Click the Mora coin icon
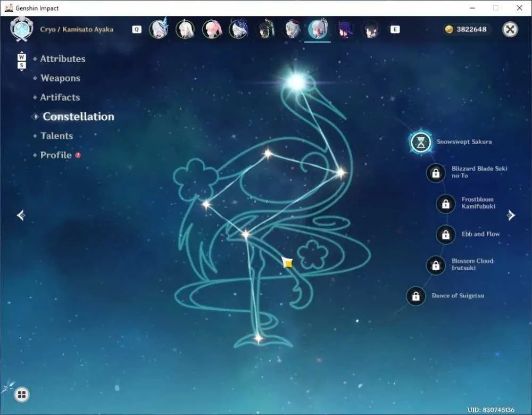The height and width of the screenshot is (415, 532). [449, 29]
